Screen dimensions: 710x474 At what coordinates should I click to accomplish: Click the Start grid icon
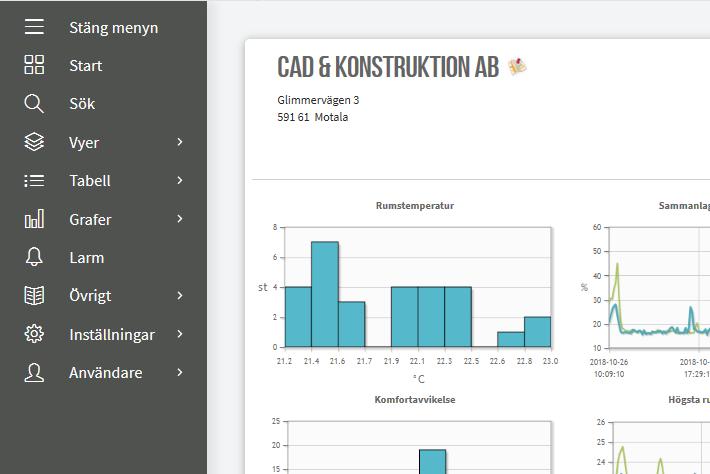tap(34, 65)
